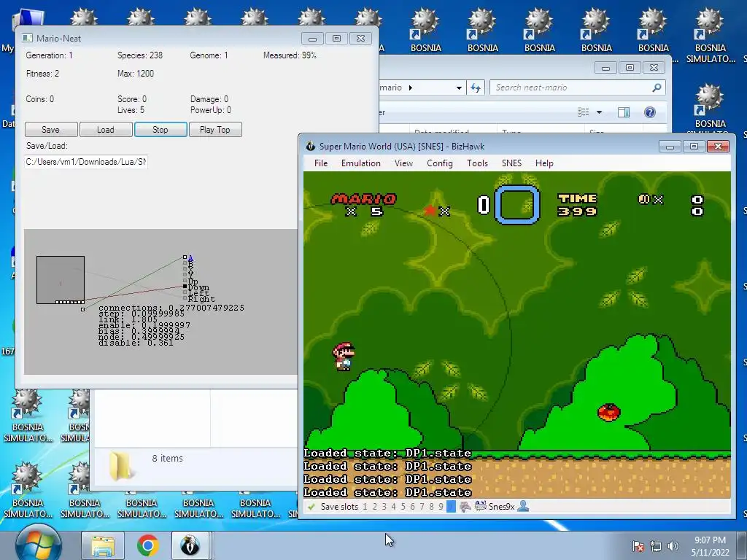
Task: Select save slot 9 in BizHawk status bar
Action: tap(441, 507)
